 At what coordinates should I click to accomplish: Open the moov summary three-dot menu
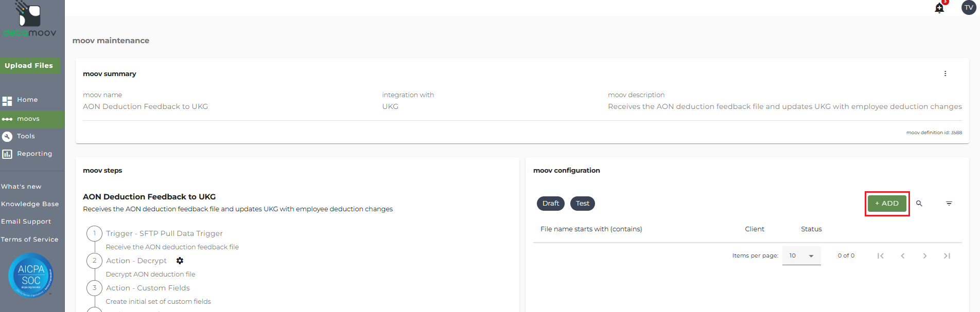pos(945,74)
